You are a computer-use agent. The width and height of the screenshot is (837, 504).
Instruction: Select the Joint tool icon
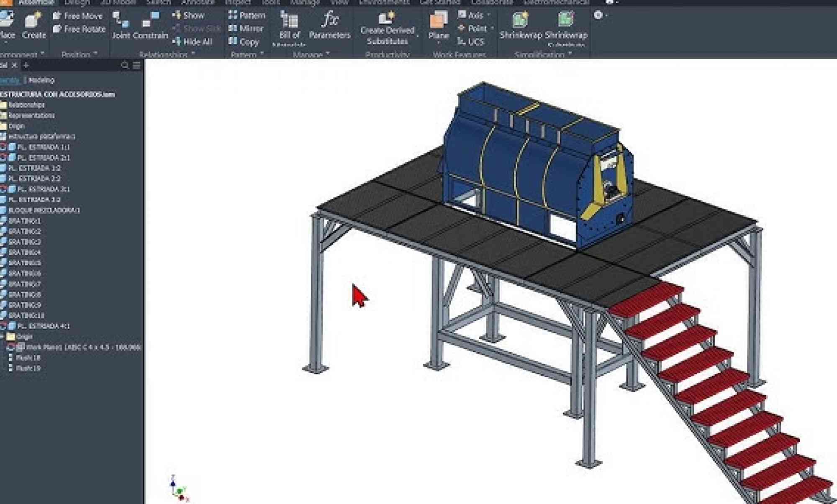(121, 20)
